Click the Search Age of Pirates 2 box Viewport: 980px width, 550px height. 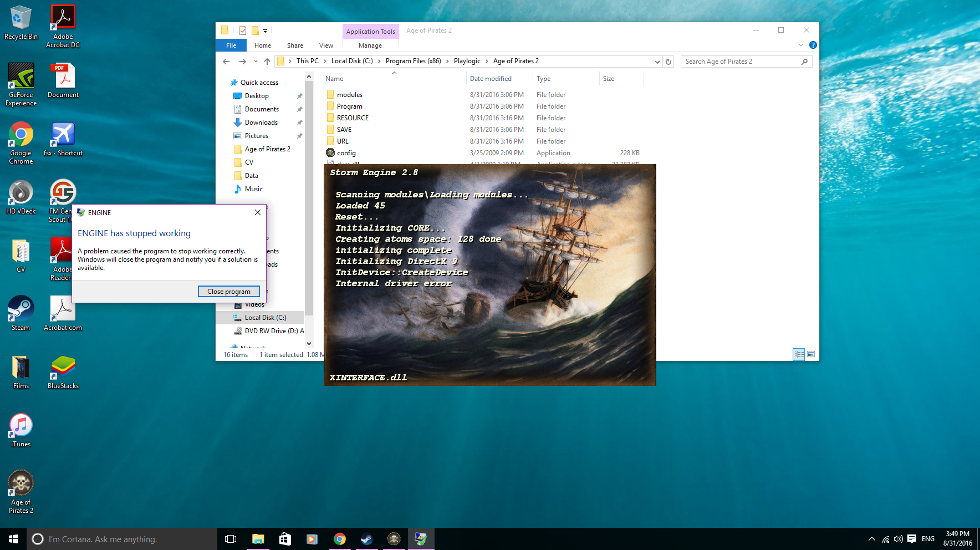[746, 62]
